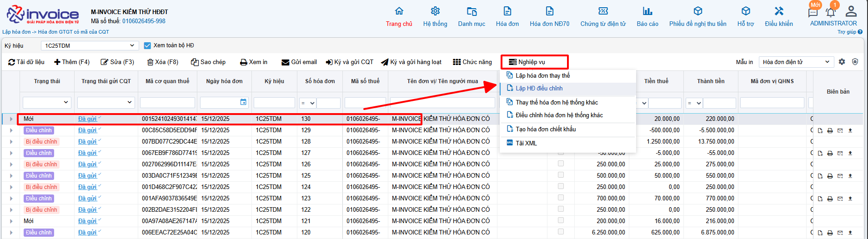
Task: Open Điều khiển tools icon
Action: click(x=778, y=11)
